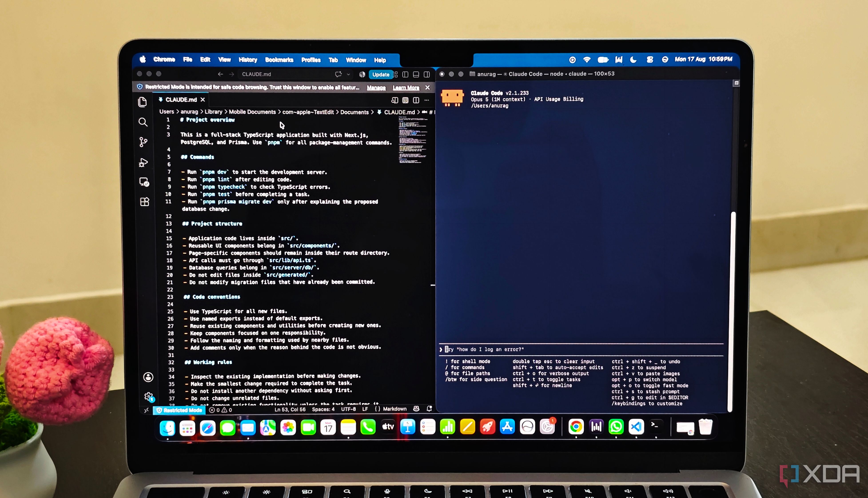This screenshot has height=498, width=868.
Task: Open Google Chrome from the Dock
Action: click(x=576, y=427)
